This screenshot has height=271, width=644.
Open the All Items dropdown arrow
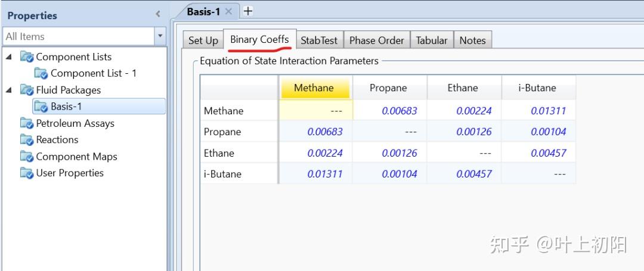[x=160, y=36]
